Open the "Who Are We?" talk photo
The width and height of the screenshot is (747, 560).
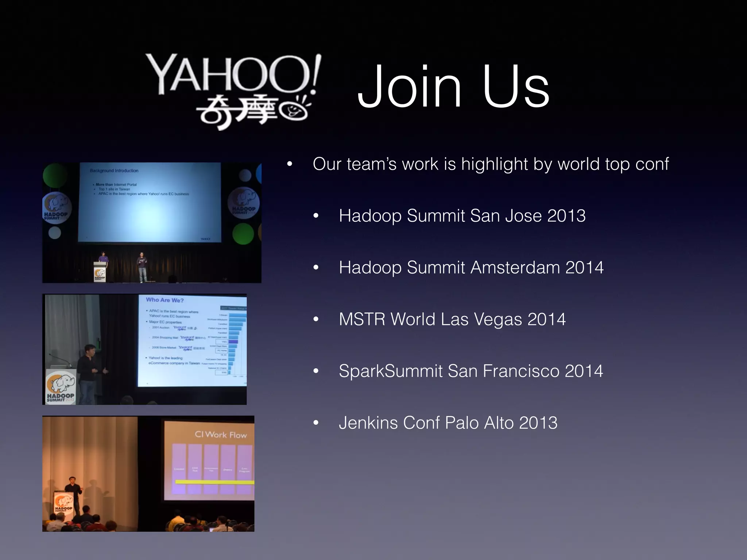pyautogui.click(x=144, y=349)
